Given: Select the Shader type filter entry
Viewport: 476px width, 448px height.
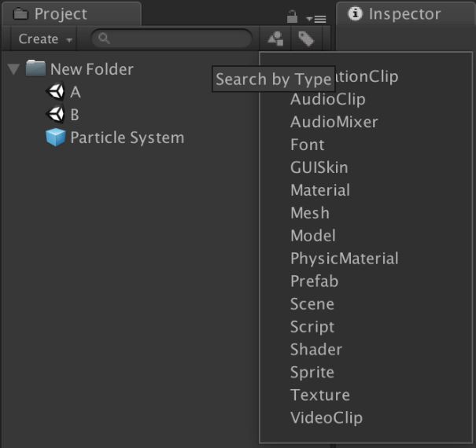Looking at the screenshot, I should click(315, 349).
